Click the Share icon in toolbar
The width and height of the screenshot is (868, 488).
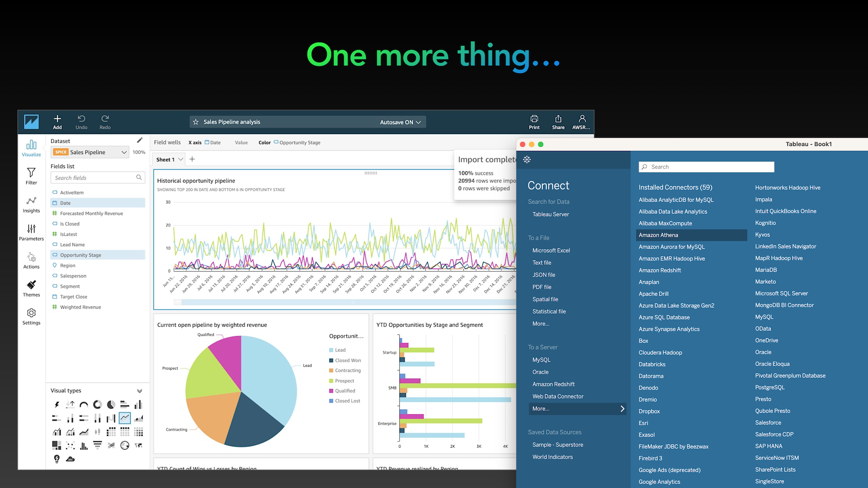point(558,122)
